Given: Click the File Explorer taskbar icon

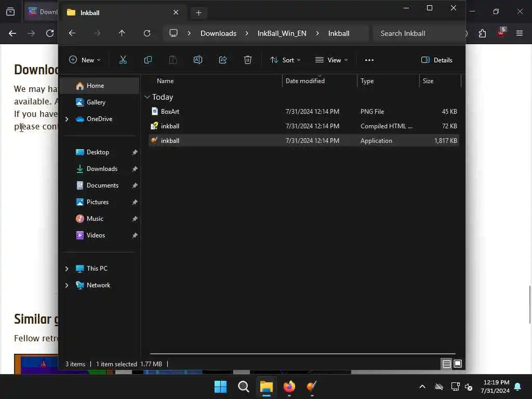Looking at the screenshot, I should [267, 387].
